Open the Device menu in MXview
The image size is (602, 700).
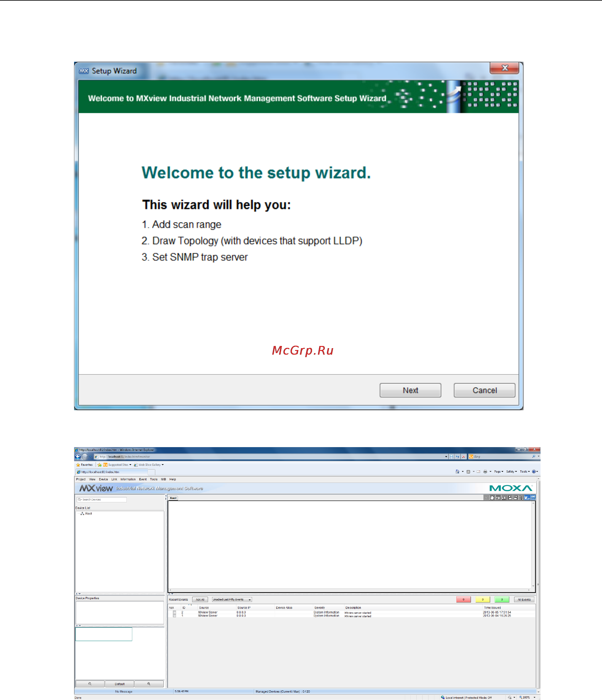[x=103, y=479]
